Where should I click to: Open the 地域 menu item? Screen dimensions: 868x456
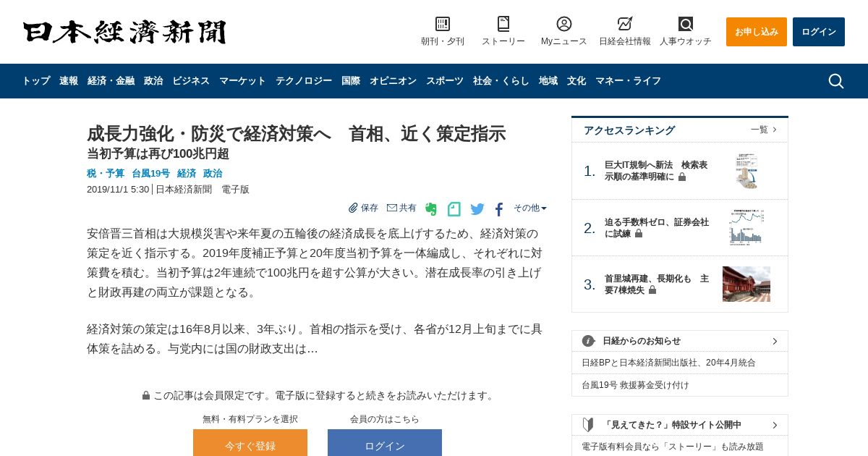pyautogui.click(x=548, y=81)
